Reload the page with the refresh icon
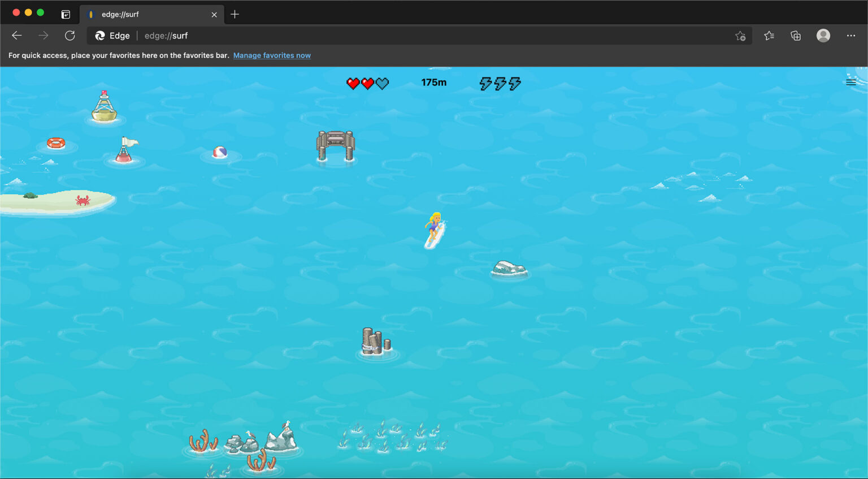 point(70,35)
